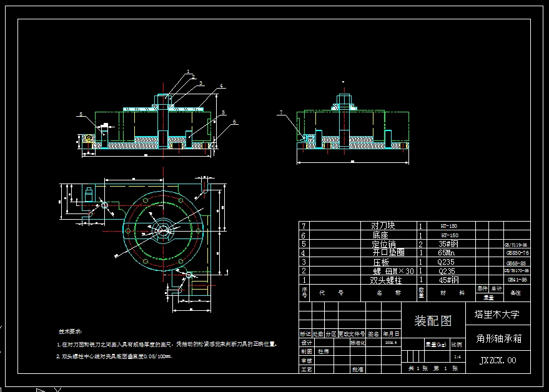Image resolution: width=549 pixels, height=392 pixels.
Task: Click the JXZCX.00 drawing number
Action: click(x=498, y=360)
